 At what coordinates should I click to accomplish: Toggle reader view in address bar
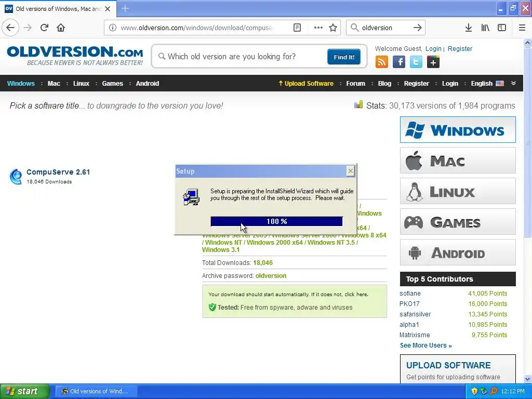(297, 28)
